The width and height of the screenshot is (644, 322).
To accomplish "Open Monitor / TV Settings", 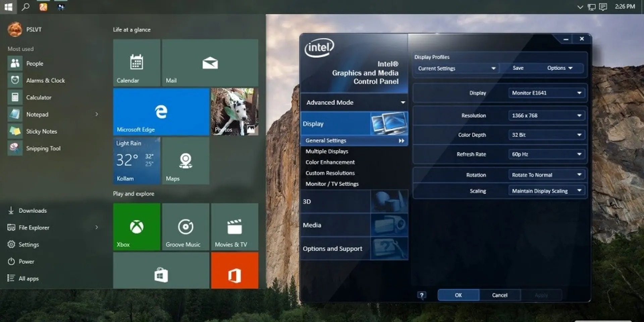I will (332, 184).
